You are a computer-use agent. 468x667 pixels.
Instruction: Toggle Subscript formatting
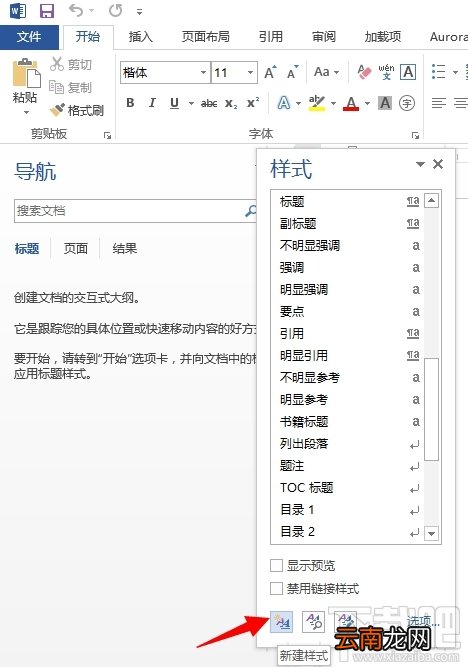[231, 103]
